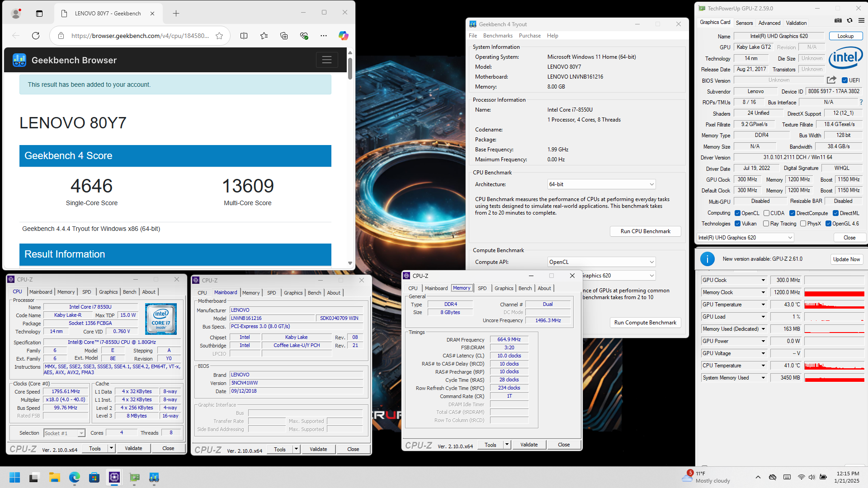The image size is (868, 488).
Task: View site information lock icon
Action: (x=61, y=36)
